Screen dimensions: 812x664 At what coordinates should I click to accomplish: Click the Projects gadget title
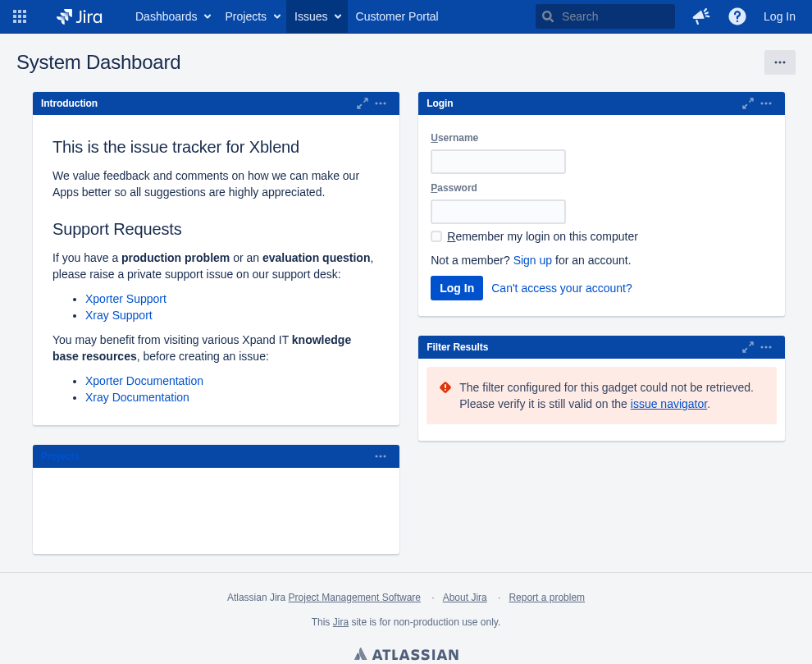[60, 456]
